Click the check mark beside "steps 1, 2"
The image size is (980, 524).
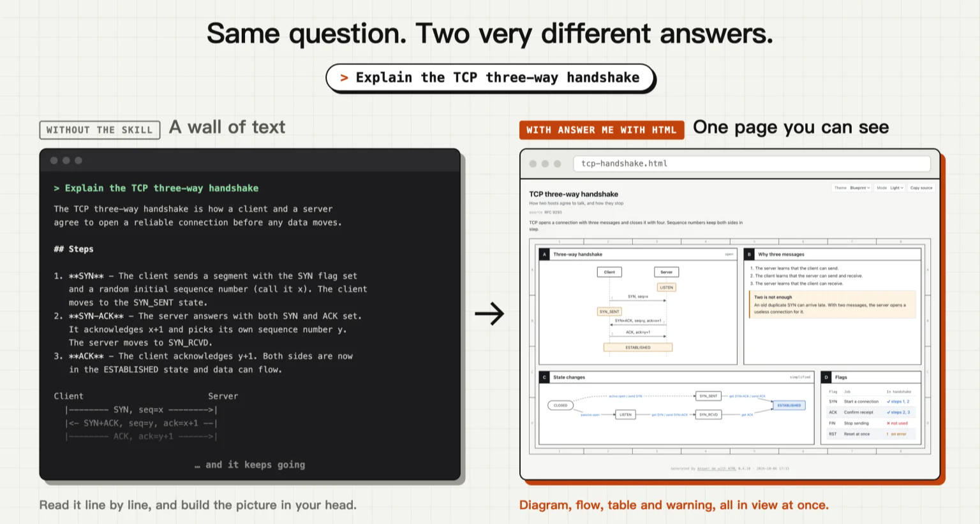[888, 402]
